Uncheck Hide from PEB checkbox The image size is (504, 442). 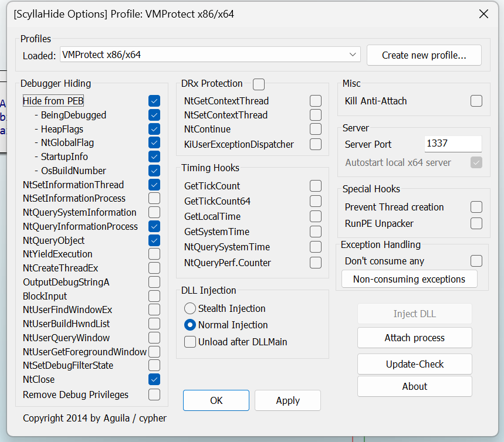[x=154, y=101]
